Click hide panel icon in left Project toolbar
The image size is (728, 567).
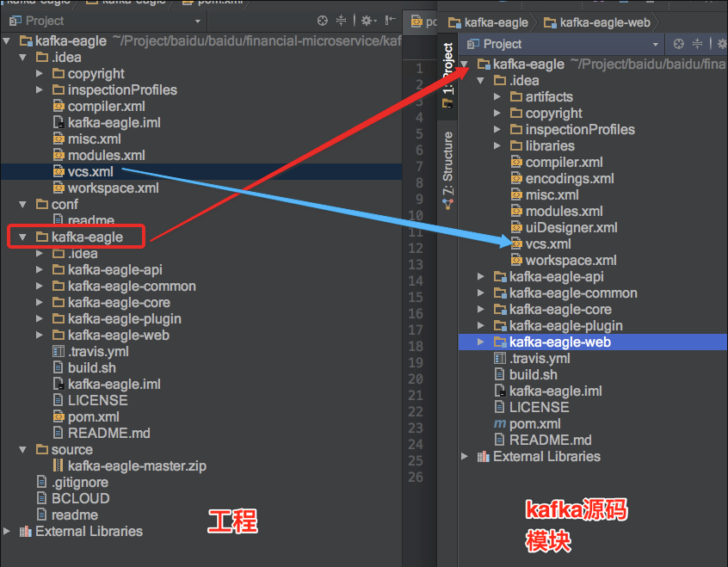point(390,20)
